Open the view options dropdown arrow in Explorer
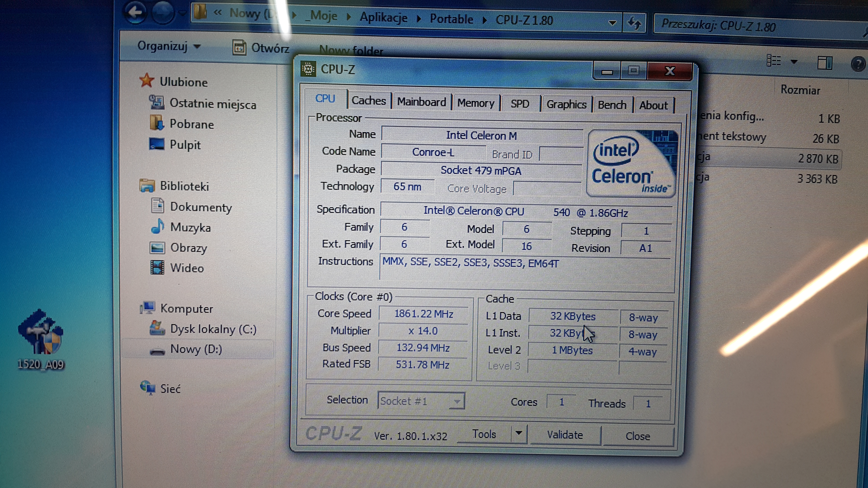The height and width of the screenshot is (488, 868). 794,62
